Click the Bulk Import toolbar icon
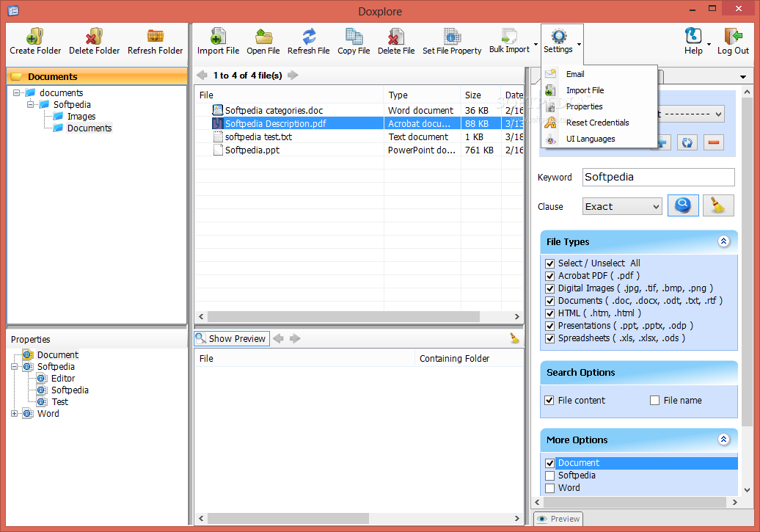This screenshot has width=760, height=532. (509, 36)
